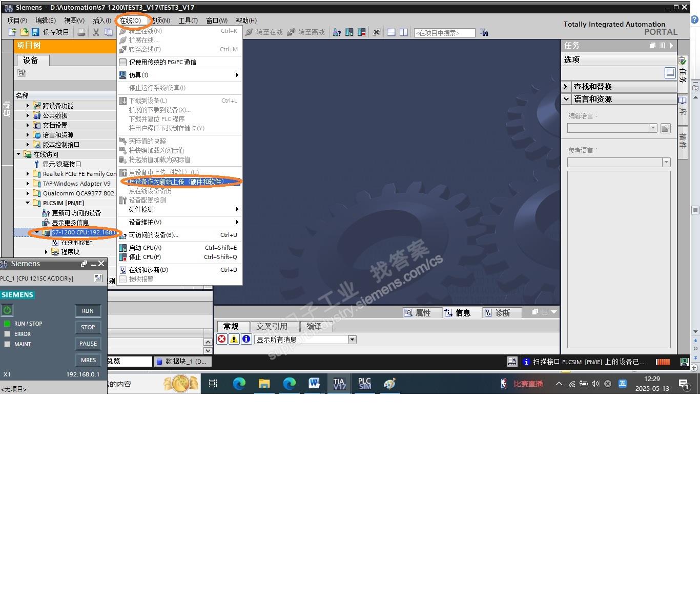Expand the 查找和替换 section in task pane

[566, 87]
